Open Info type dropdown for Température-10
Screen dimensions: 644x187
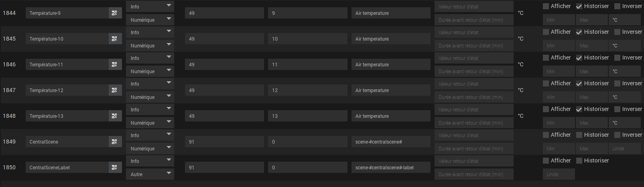click(x=150, y=32)
